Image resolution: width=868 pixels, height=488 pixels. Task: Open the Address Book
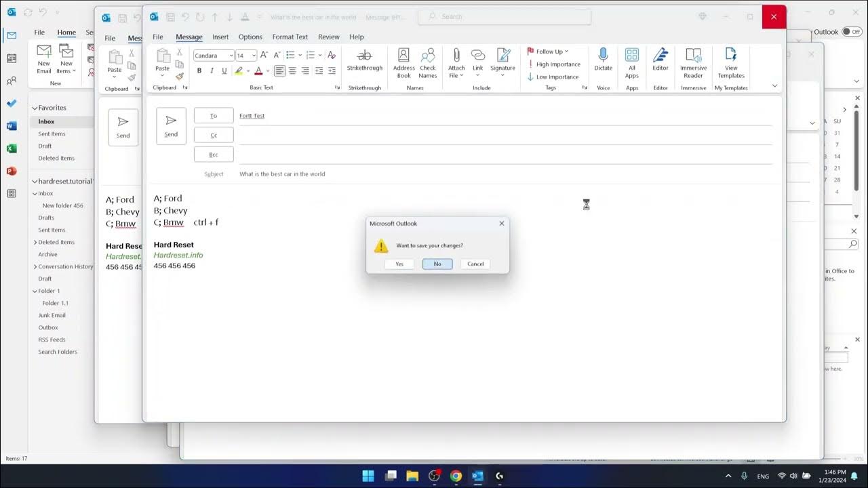coord(403,63)
